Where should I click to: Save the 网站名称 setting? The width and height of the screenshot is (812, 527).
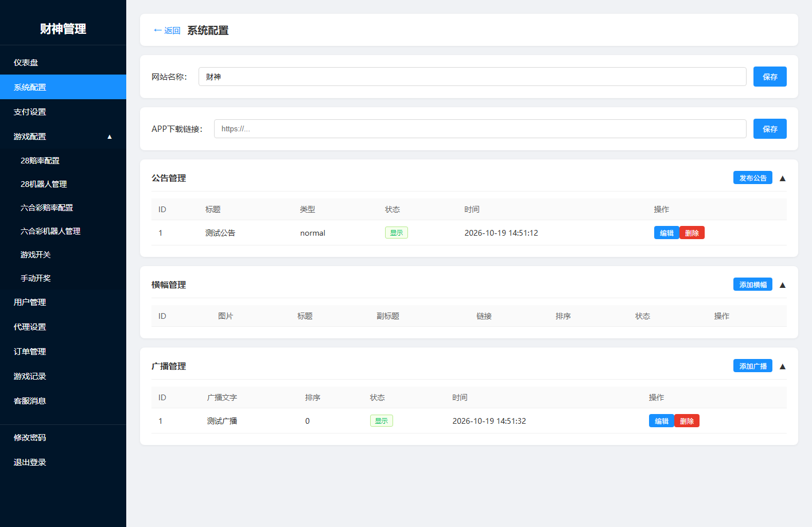[770, 77]
